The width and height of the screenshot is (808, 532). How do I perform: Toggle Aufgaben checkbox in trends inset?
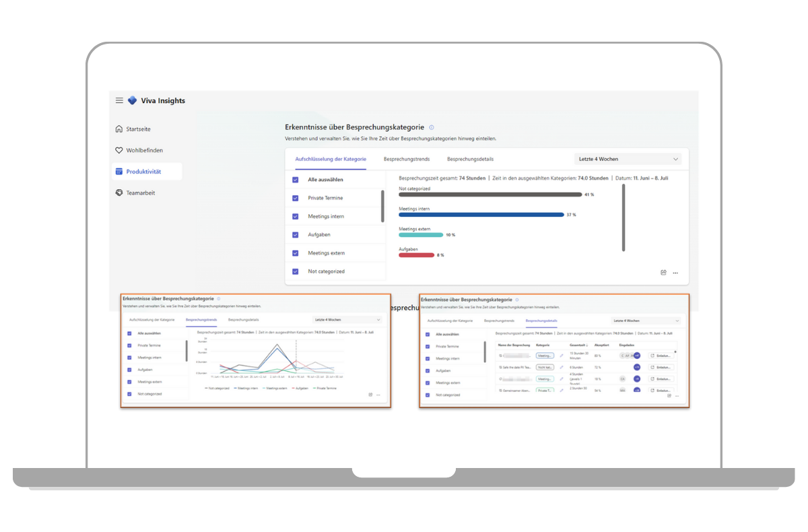point(129,370)
